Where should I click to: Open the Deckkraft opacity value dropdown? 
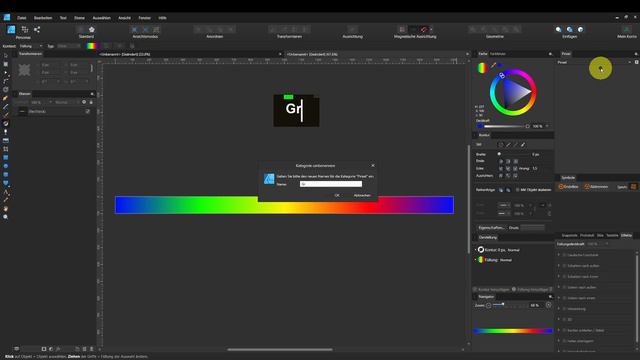coord(547,126)
